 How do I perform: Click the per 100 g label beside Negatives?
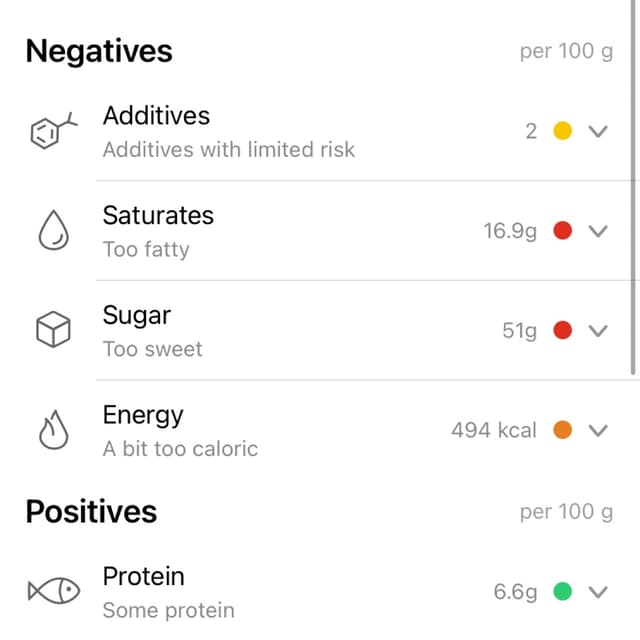coord(566,52)
